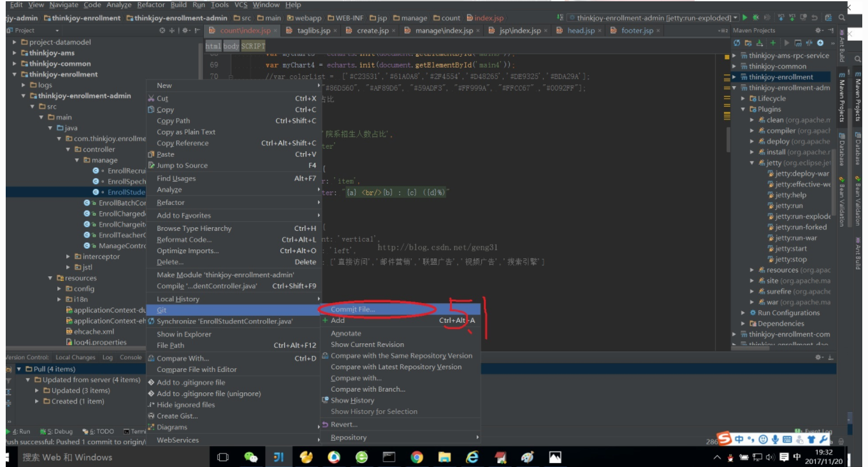
Task: Expand the logs folder
Action: click(24, 85)
